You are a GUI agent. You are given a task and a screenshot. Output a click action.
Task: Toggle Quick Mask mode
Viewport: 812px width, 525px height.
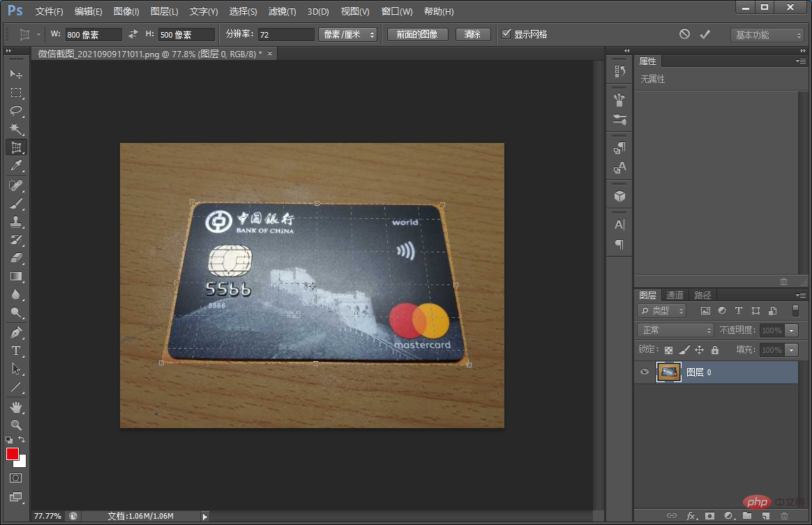tap(16, 478)
